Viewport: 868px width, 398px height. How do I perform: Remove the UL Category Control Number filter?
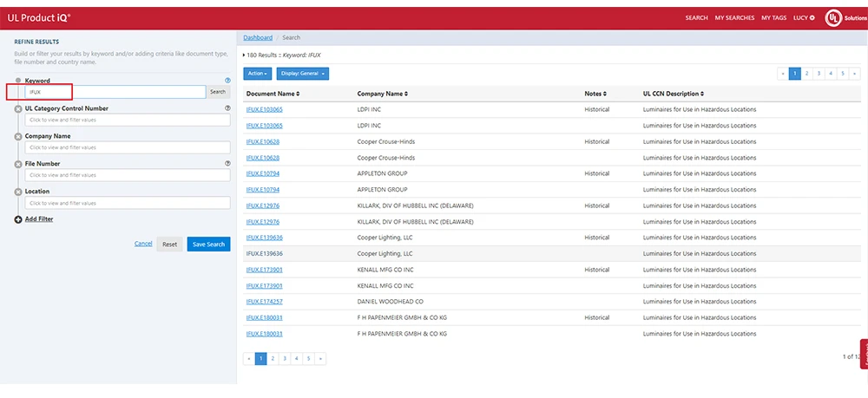[x=18, y=109]
